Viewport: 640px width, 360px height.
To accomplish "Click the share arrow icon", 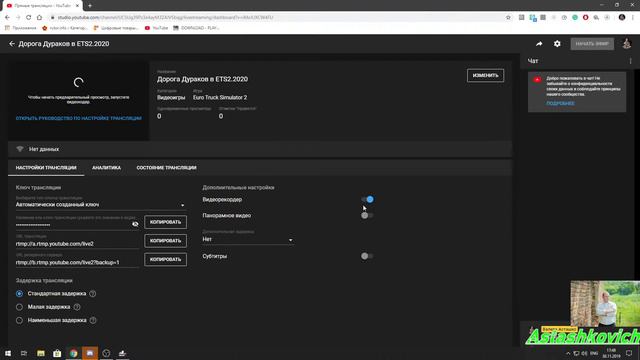I will [539, 44].
